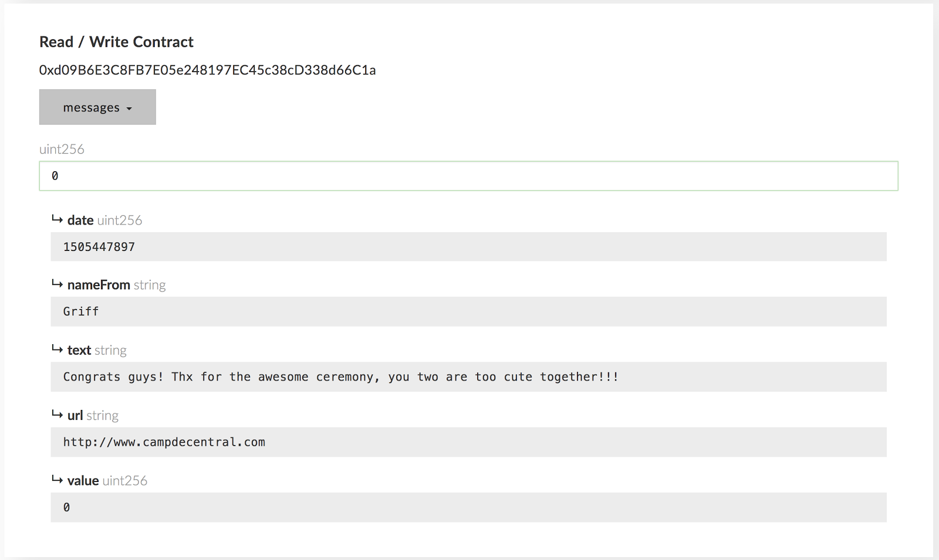Click the return arrow icon beside date
This screenshot has width=939, height=560.
(x=57, y=219)
